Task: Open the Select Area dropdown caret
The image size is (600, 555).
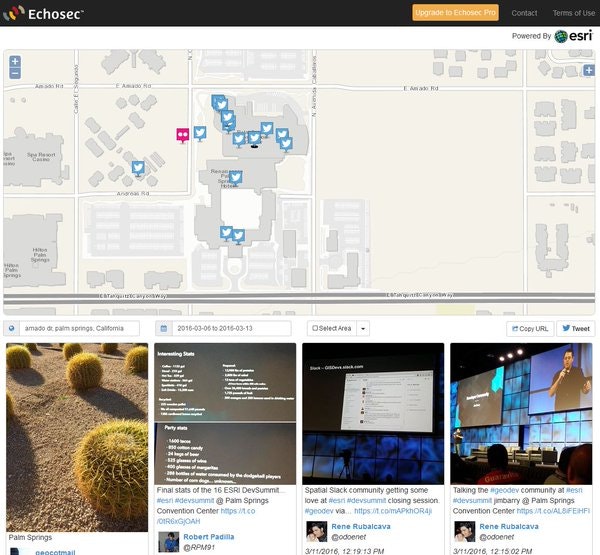Action: pos(363,328)
